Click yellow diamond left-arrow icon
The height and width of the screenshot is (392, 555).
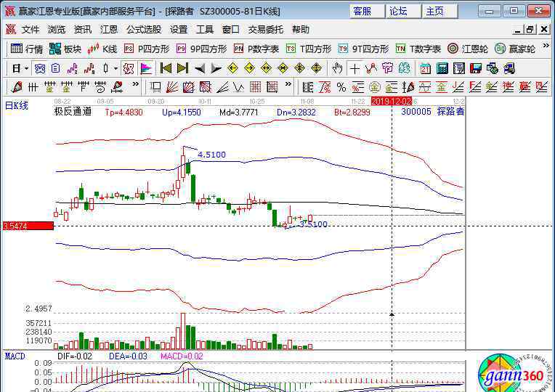coord(232,68)
